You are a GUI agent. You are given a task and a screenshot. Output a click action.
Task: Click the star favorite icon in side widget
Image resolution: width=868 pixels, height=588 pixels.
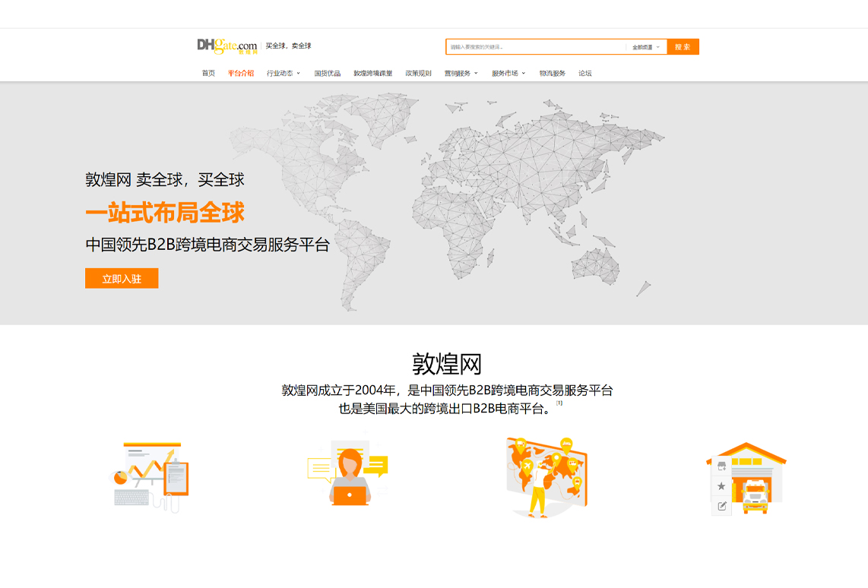(721, 486)
